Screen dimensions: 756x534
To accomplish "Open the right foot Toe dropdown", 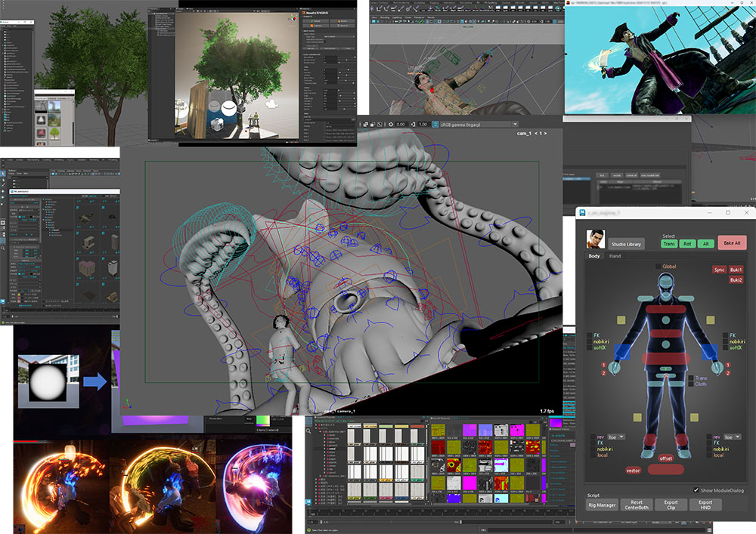I will pyautogui.click(x=732, y=437).
